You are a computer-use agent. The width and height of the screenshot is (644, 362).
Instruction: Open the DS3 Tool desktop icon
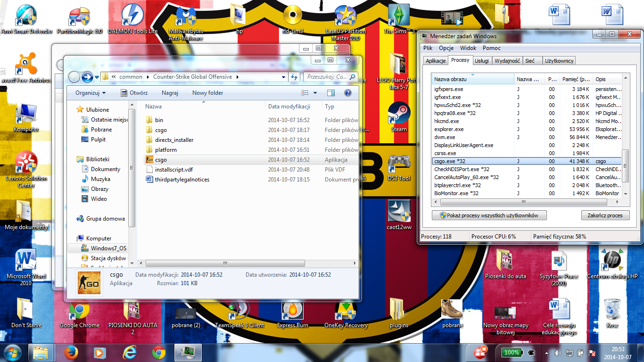tap(399, 167)
